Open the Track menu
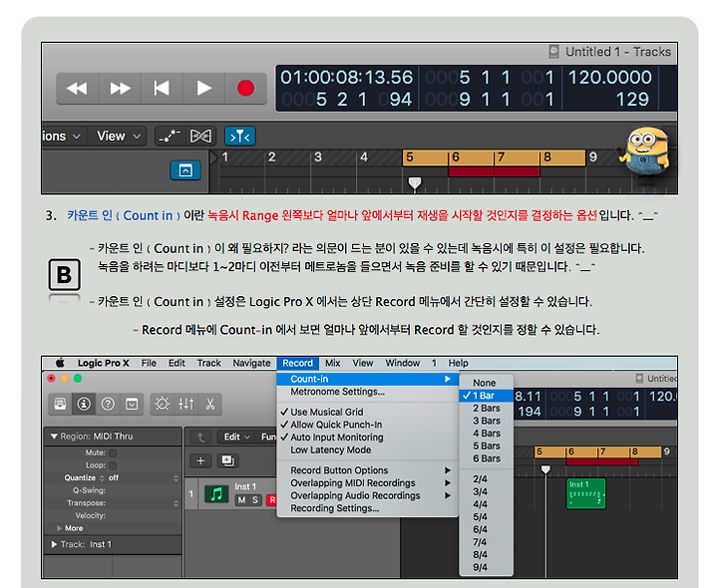The width and height of the screenshot is (718, 588). click(x=208, y=363)
